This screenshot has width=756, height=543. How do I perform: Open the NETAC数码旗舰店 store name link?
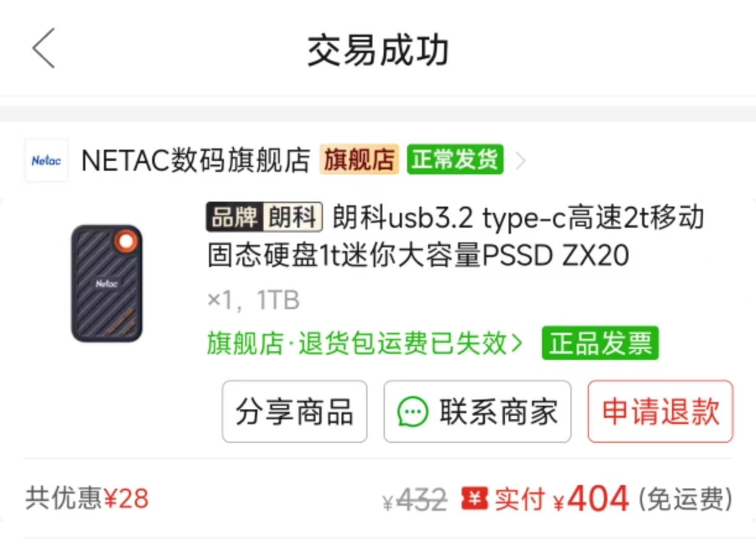point(195,161)
